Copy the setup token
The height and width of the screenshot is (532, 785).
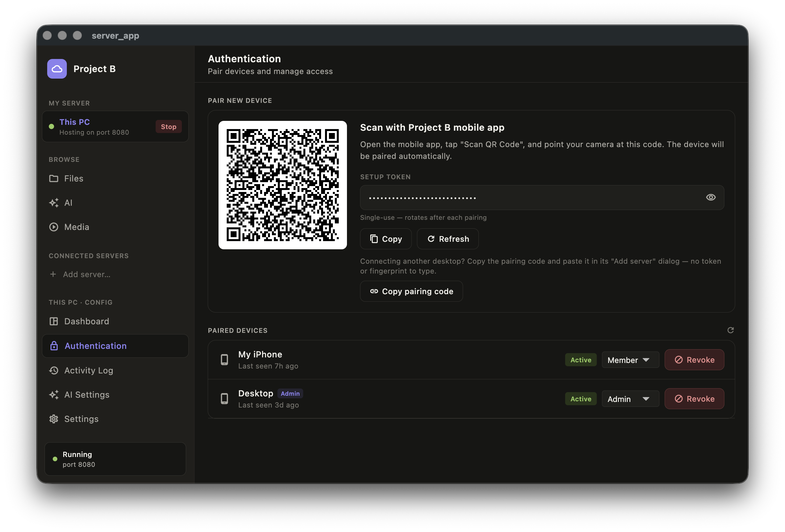[x=386, y=239]
